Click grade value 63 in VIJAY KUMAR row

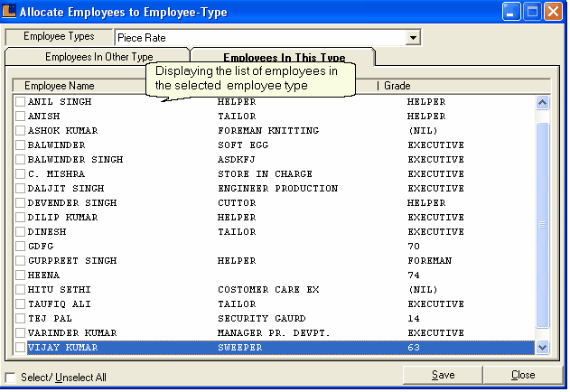414,347
